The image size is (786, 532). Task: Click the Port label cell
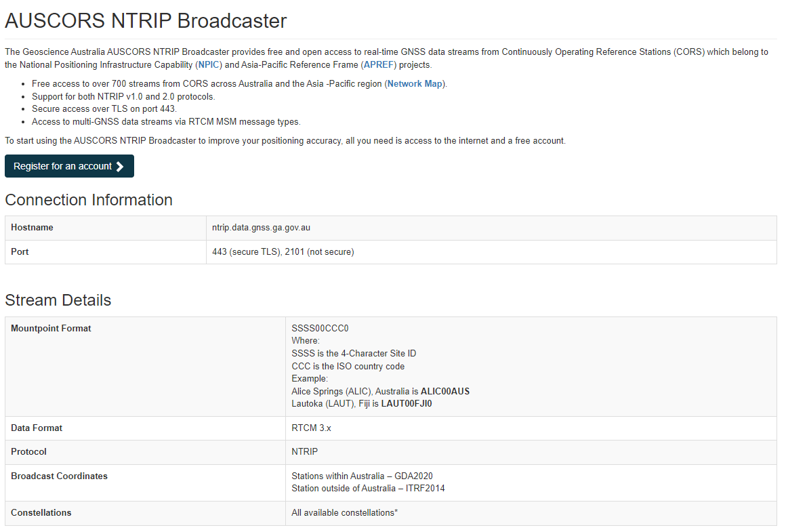106,251
